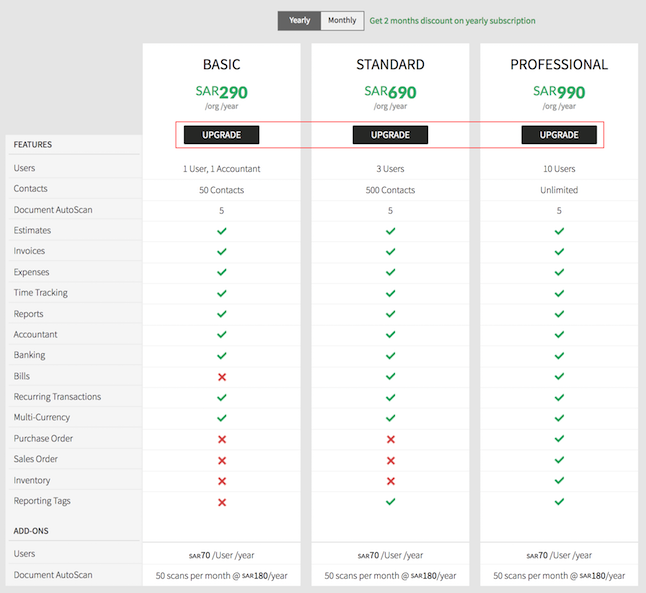Image resolution: width=646 pixels, height=593 pixels.
Task: Click the Standard plan Sales Order red cross
Action: click(x=391, y=460)
